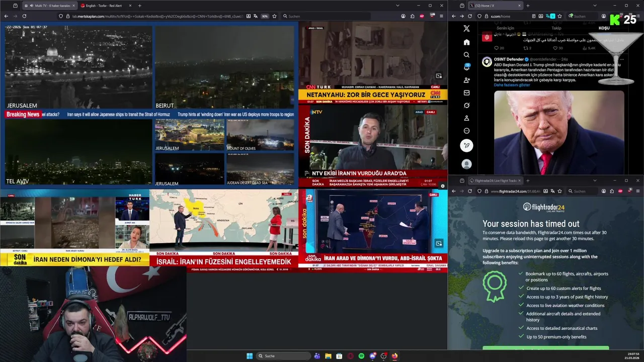Open X notifications bell with 12 badge
The height and width of the screenshot is (362, 644).
[x=466, y=67]
